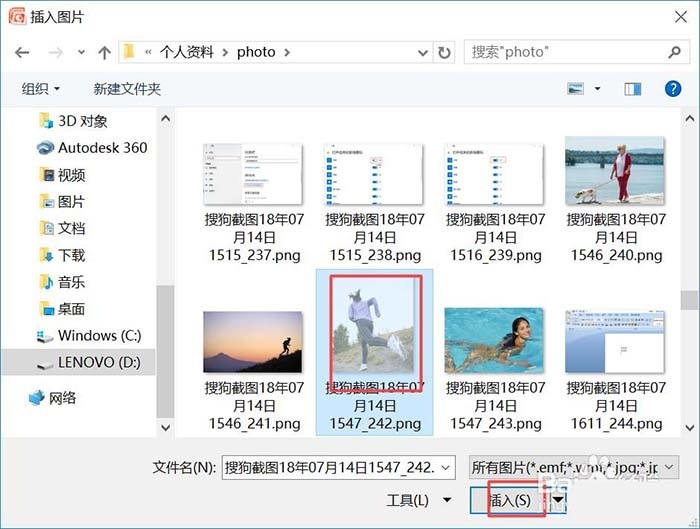This screenshot has width=700, height=529.
Task: Click the search magnifier icon
Action: click(675, 52)
